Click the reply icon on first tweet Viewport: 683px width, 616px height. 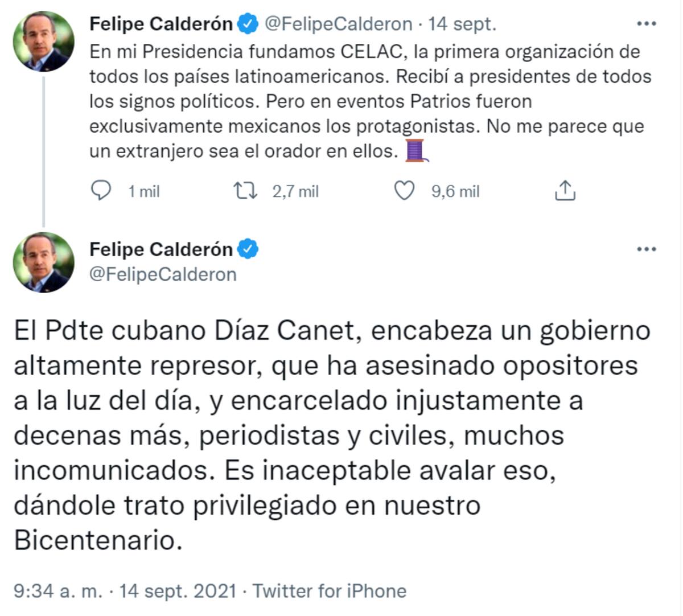101,191
